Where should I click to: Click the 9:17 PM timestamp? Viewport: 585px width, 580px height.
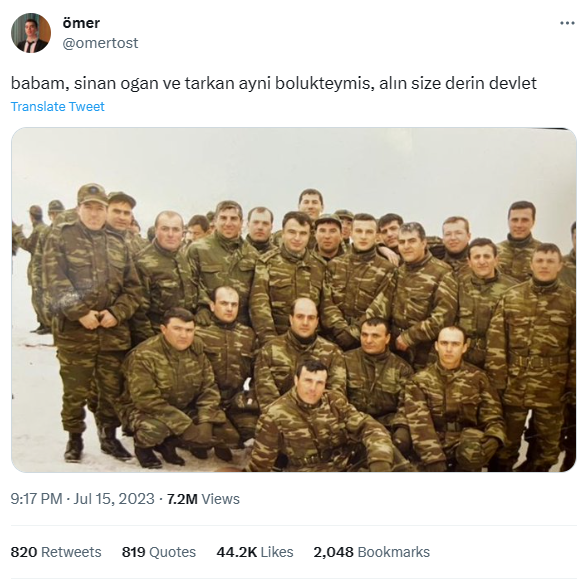tap(36, 499)
